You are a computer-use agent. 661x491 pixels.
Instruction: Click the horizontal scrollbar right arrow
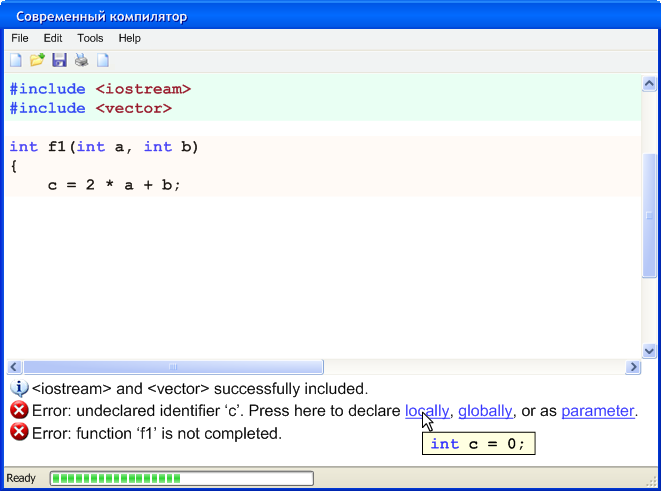click(633, 367)
